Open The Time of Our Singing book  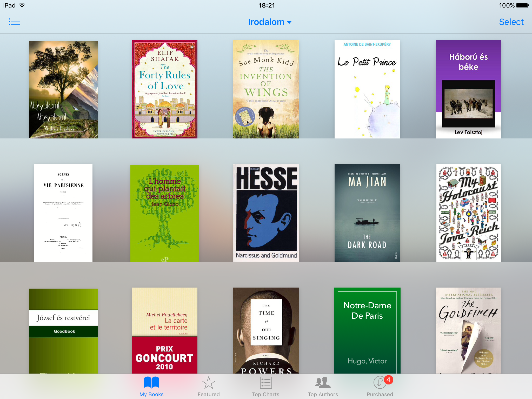pos(266,330)
